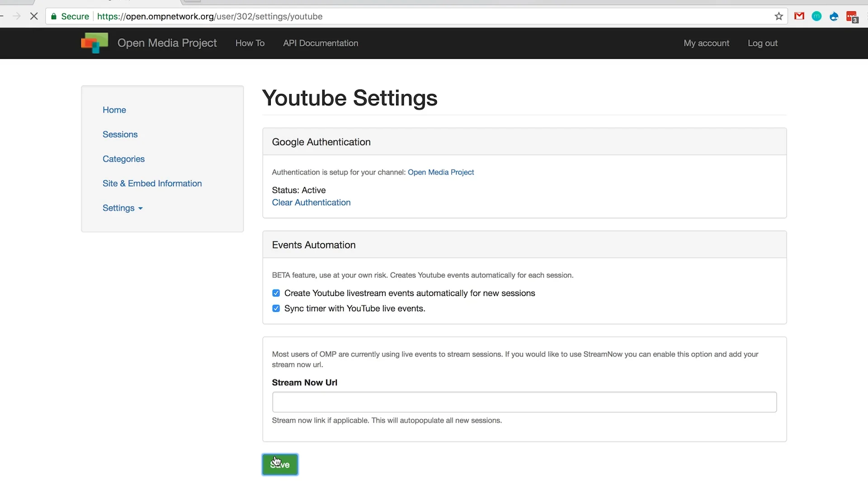Click the Stream Now Url input field

524,402
